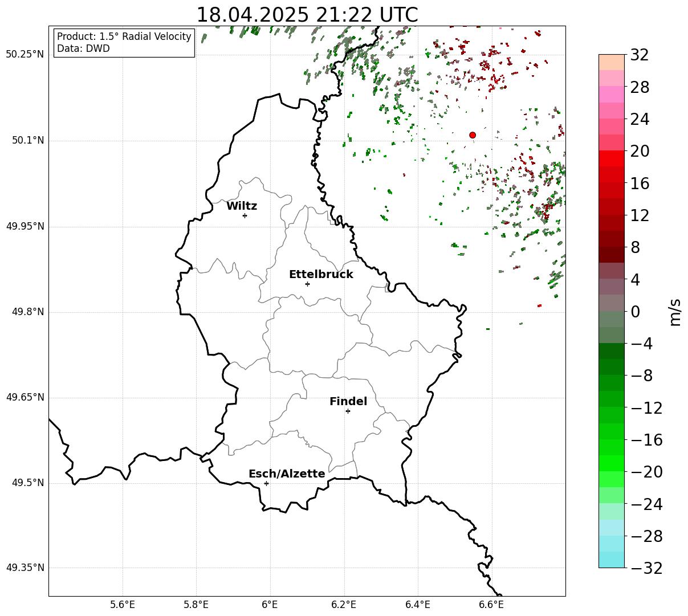688x616 pixels.
Task: Click the colorbar tick label 0
Action: tap(635, 312)
